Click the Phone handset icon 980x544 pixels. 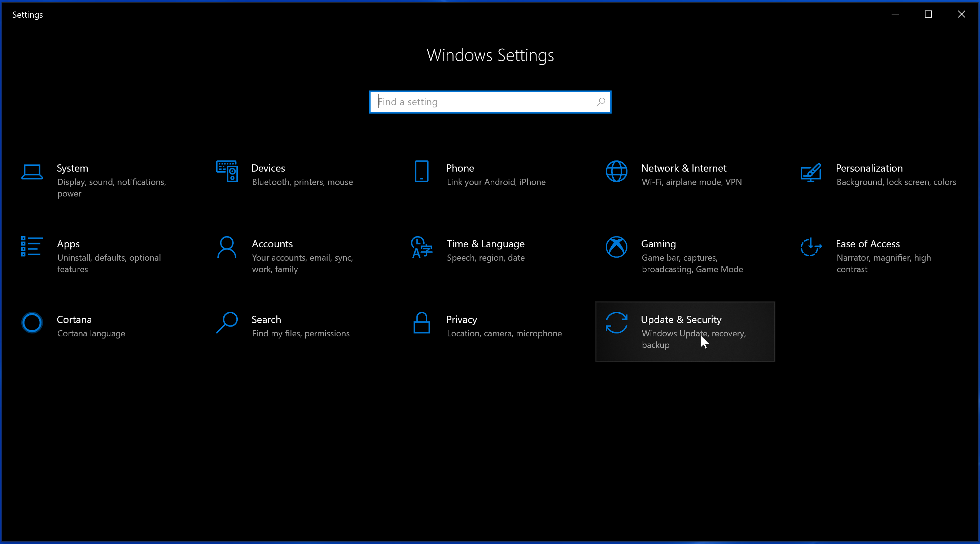coord(421,172)
